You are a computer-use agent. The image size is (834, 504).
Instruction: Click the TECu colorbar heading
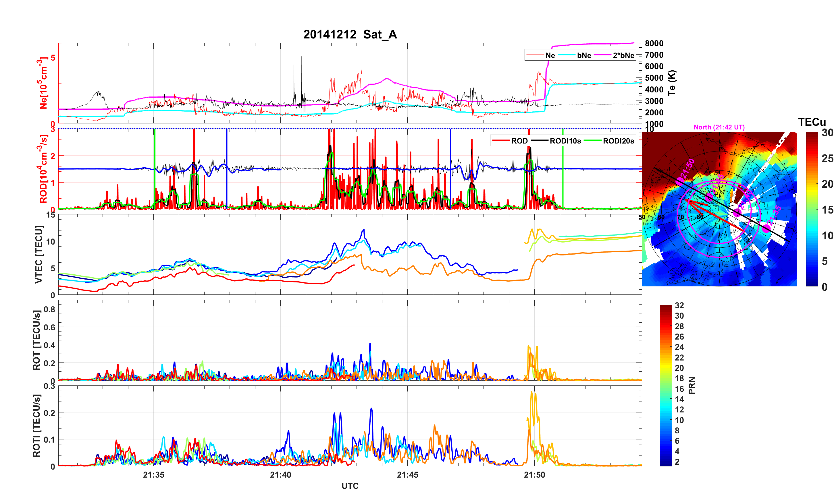pyautogui.click(x=812, y=122)
